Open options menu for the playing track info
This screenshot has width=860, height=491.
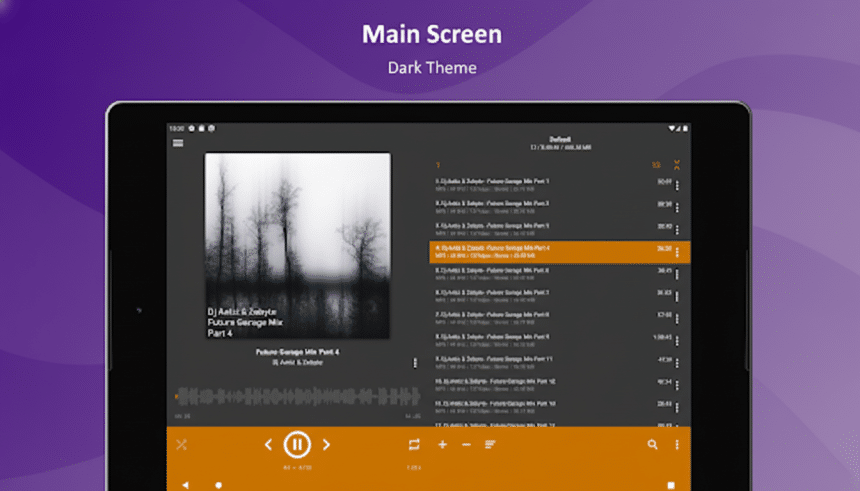tap(415, 363)
